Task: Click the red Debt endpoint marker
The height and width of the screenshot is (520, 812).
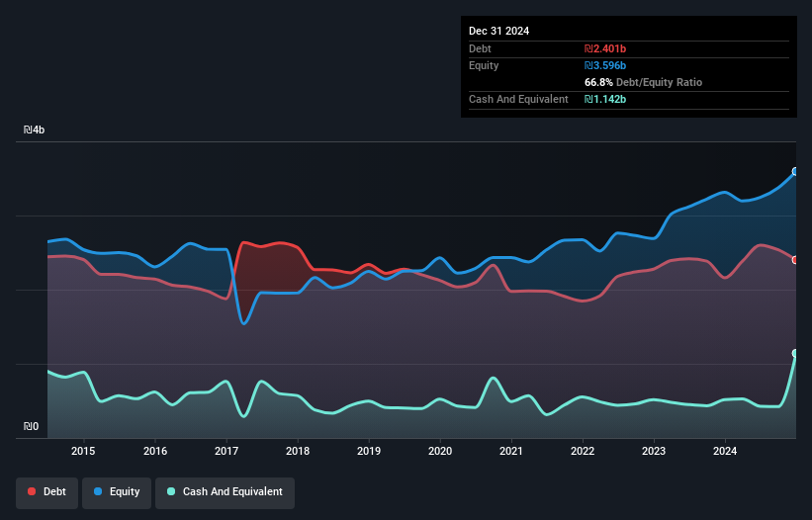Action: pos(795,260)
